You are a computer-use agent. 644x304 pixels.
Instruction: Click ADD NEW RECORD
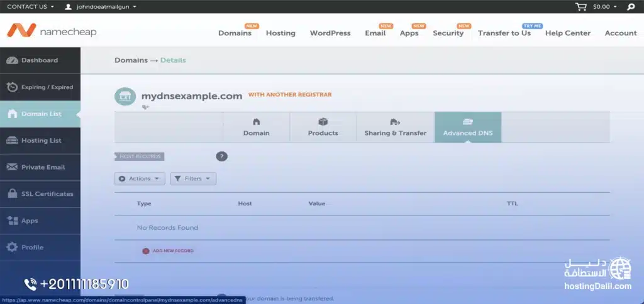click(x=173, y=251)
